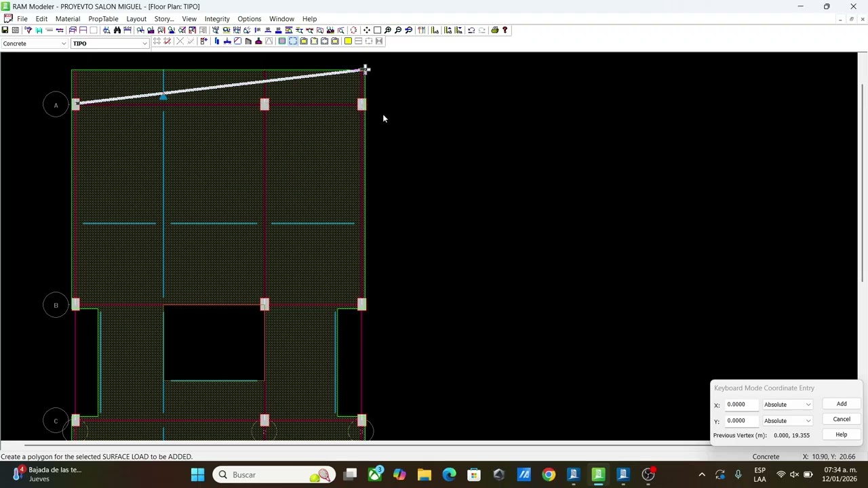Click the cyan elevation view icon
Viewport: 868px width, 488px height.
(39, 30)
